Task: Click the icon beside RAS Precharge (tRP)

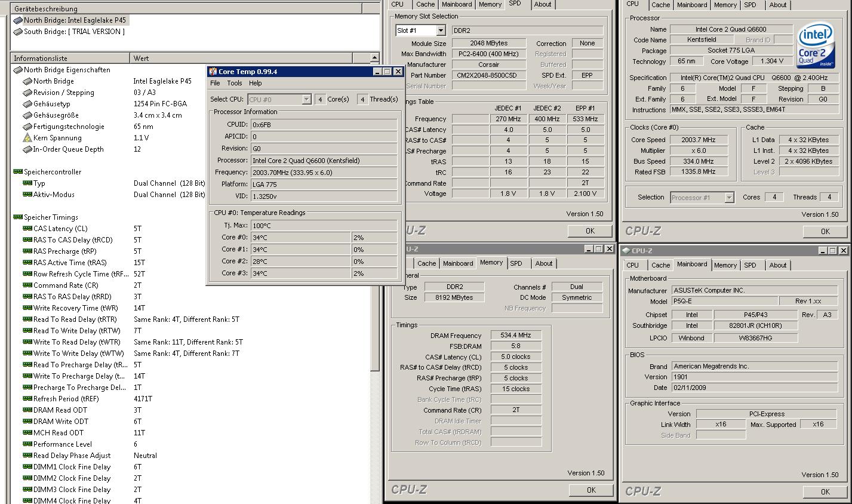Action: [27, 251]
